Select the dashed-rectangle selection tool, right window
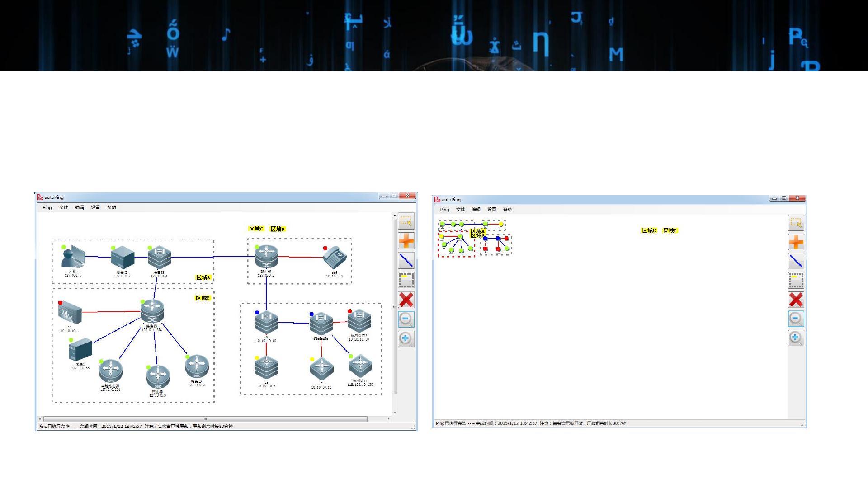This screenshot has width=868, height=488. pos(796,222)
